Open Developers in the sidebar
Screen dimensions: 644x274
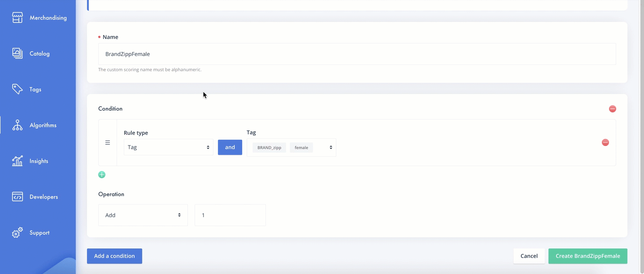44,197
